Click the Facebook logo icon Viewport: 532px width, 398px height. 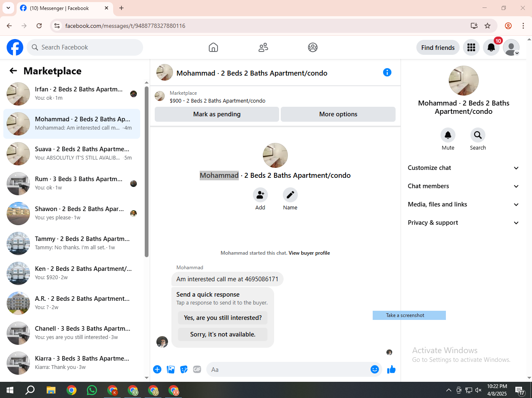[x=15, y=47]
